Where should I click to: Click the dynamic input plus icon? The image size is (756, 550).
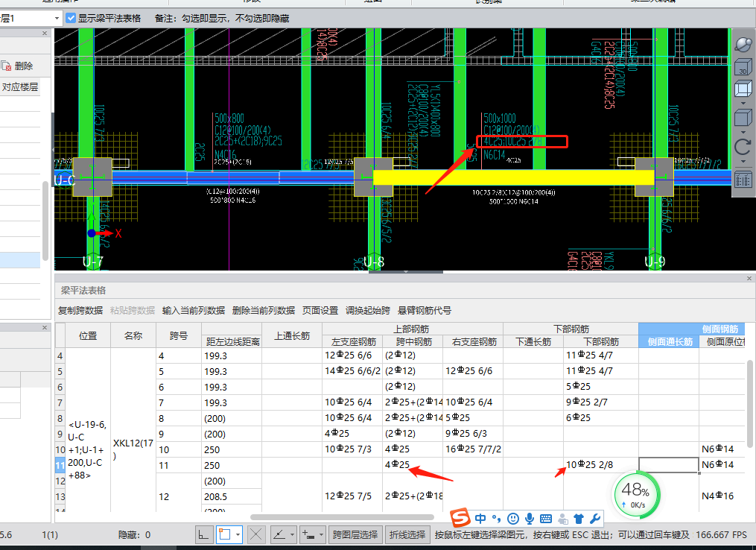pos(308,534)
